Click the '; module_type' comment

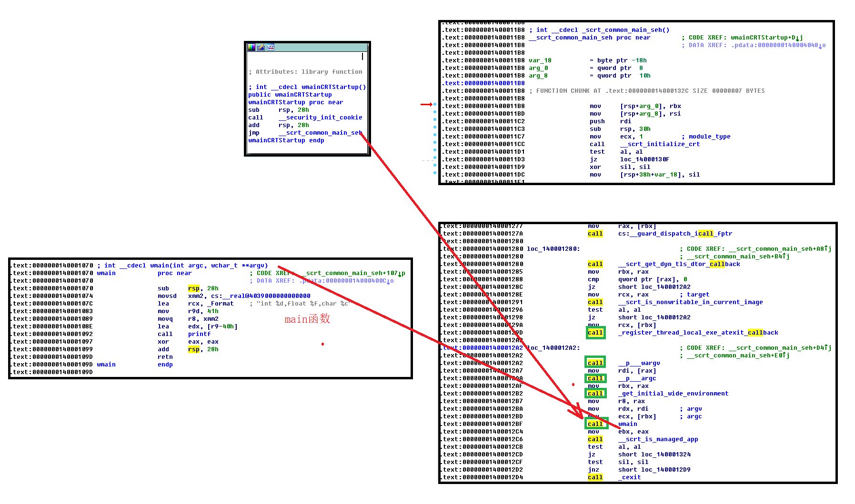(706, 137)
